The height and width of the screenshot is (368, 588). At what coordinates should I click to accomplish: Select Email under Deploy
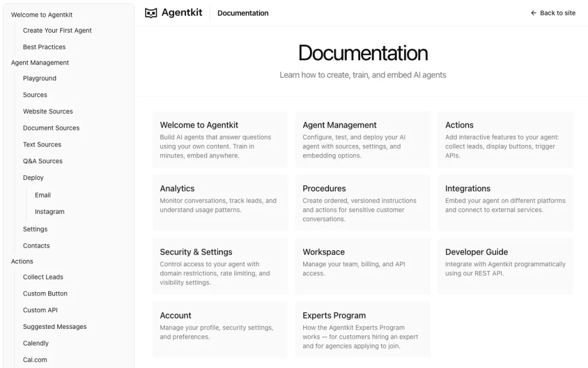(x=42, y=195)
